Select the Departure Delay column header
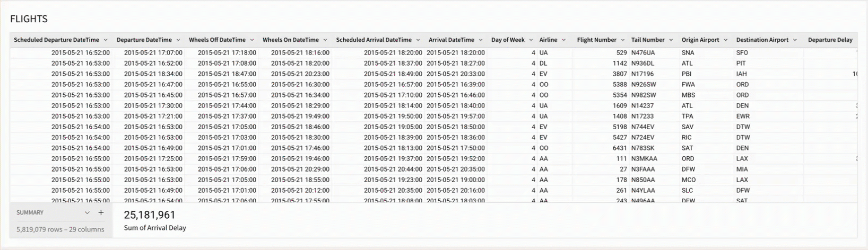The height and width of the screenshot is (250, 868). (x=830, y=40)
